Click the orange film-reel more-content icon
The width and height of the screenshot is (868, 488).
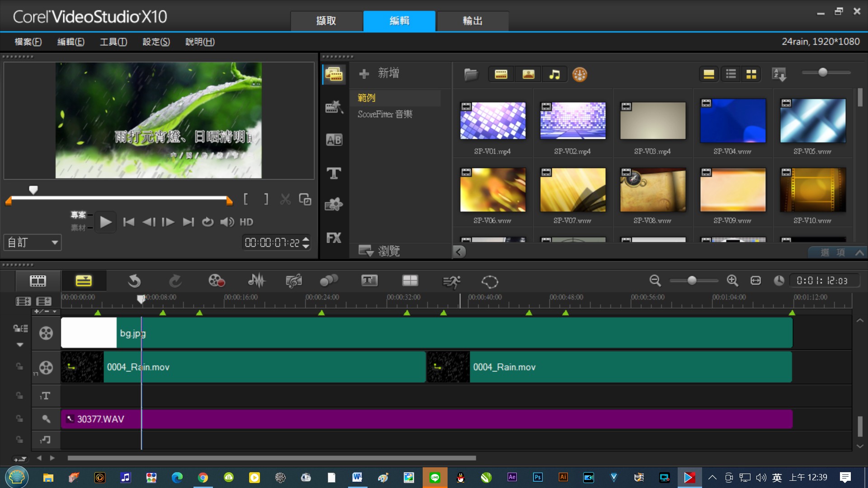(580, 74)
